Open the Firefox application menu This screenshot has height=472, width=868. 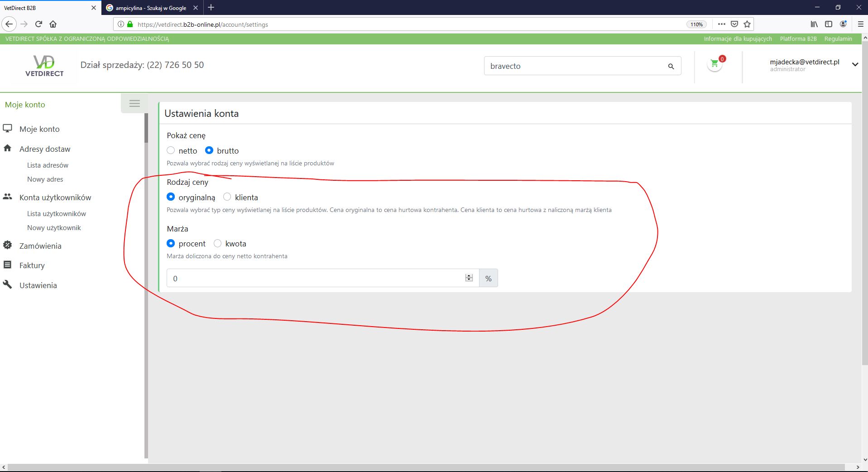pos(860,24)
